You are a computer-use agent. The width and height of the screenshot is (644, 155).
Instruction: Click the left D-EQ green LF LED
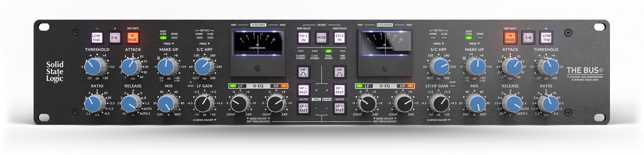[233, 86]
